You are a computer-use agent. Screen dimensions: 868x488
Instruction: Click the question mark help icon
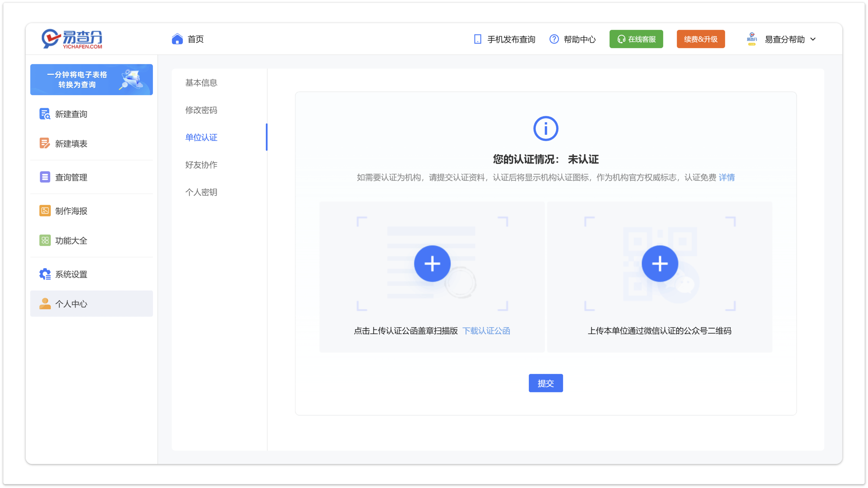[x=554, y=39]
